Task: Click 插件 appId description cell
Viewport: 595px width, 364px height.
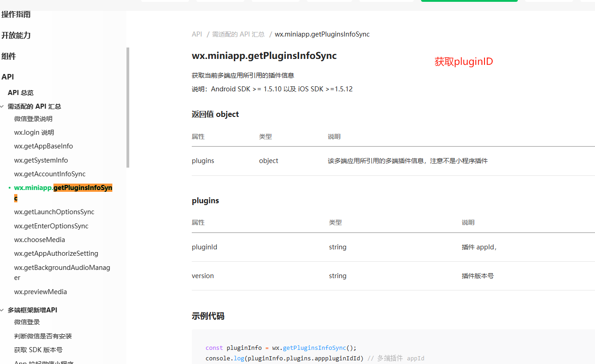Action: pyautogui.click(x=479, y=247)
